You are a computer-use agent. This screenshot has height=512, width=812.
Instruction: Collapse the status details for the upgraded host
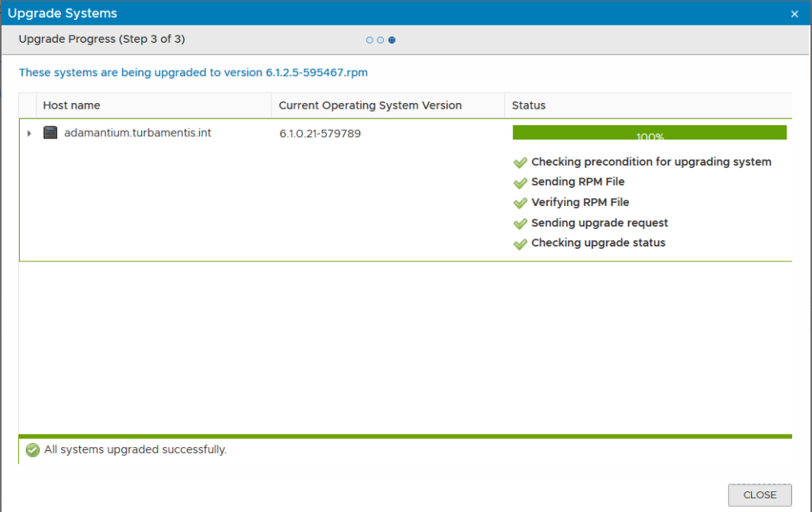(x=29, y=133)
